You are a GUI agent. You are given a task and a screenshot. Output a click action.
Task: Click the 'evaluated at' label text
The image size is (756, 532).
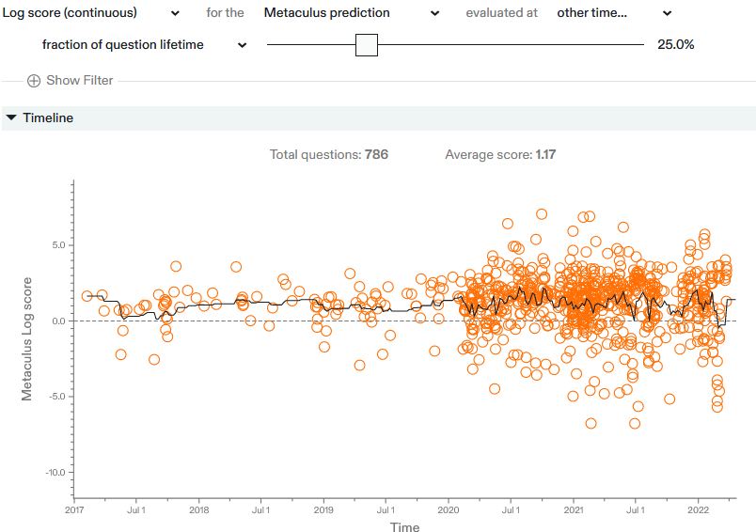coord(501,13)
